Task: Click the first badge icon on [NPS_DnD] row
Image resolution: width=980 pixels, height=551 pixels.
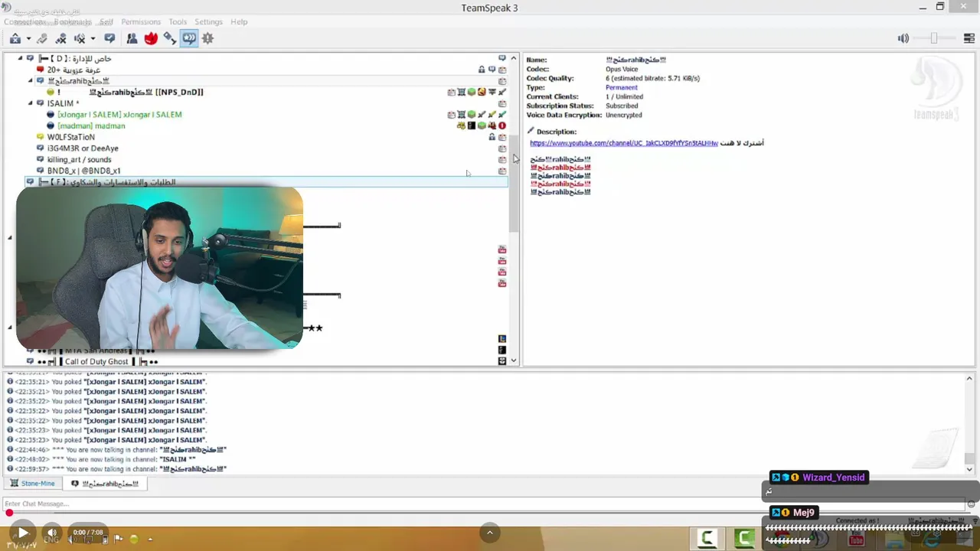Action: pos(452,92)
